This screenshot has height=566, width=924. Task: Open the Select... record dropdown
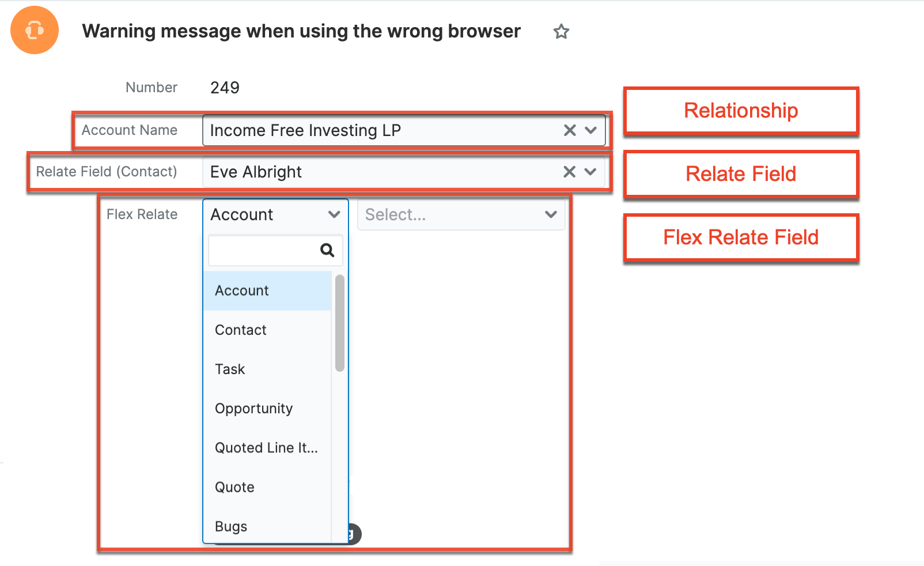coord(461,215)
